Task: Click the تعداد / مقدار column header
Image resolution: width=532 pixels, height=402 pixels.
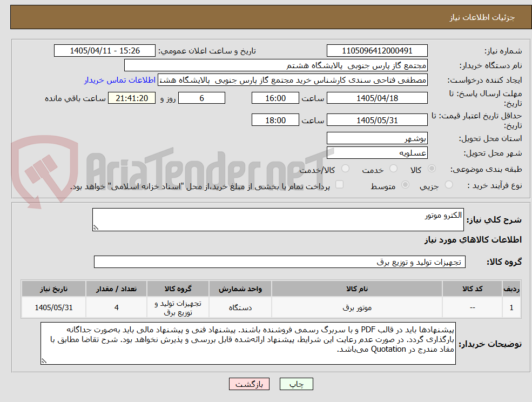Action: (x=116, y=289)
